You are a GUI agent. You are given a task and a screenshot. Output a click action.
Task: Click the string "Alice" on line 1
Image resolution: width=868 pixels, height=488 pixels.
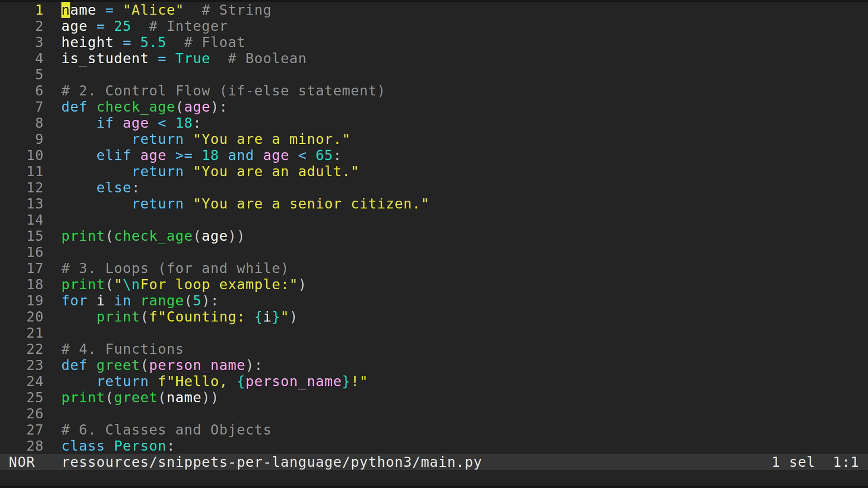tap(152, 9)
